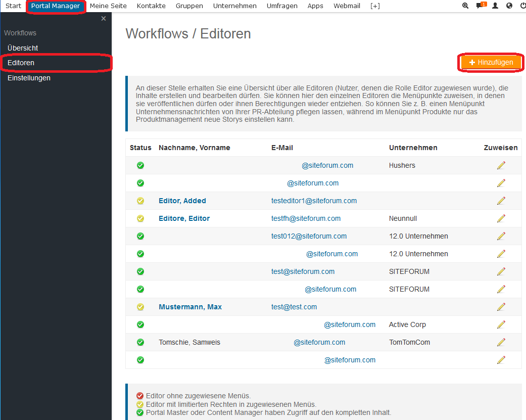Click the orange Hinzufügen button
526x420 pixels.
pos(491,62)
